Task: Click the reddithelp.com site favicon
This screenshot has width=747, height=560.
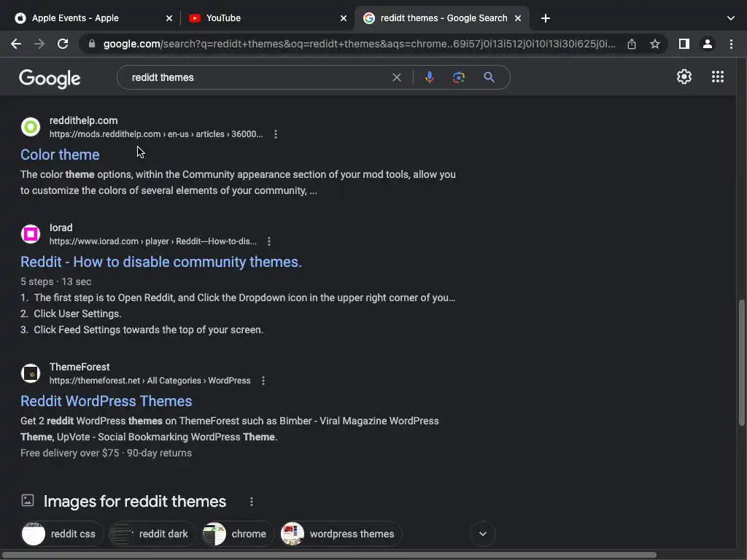Action: [31, 127]
